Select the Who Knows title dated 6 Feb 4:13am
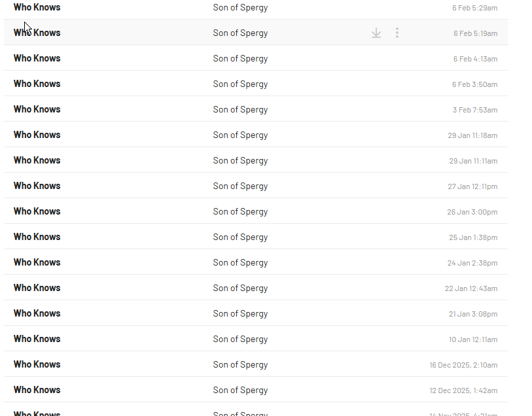The width and height of the screenshot is (532, 416). click(x=37, y=58)
